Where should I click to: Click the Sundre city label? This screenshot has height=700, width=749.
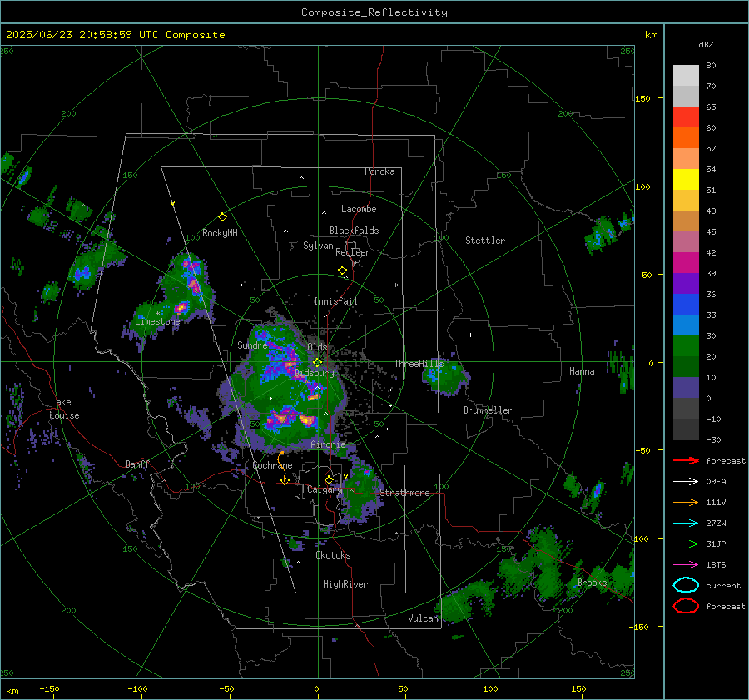[x=252, y=345]
